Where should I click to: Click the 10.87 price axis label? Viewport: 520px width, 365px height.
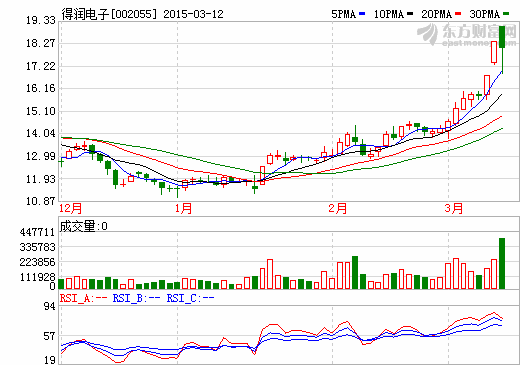(41, 201)
